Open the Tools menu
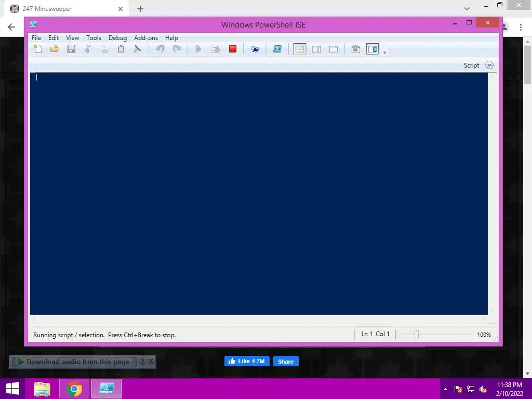Viewport: 532px width, 399px height. (94, 37)
